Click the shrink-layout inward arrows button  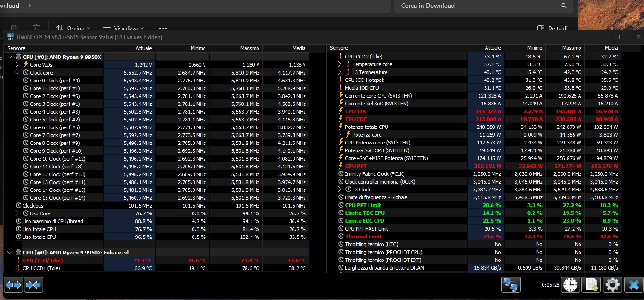[34, 285]
